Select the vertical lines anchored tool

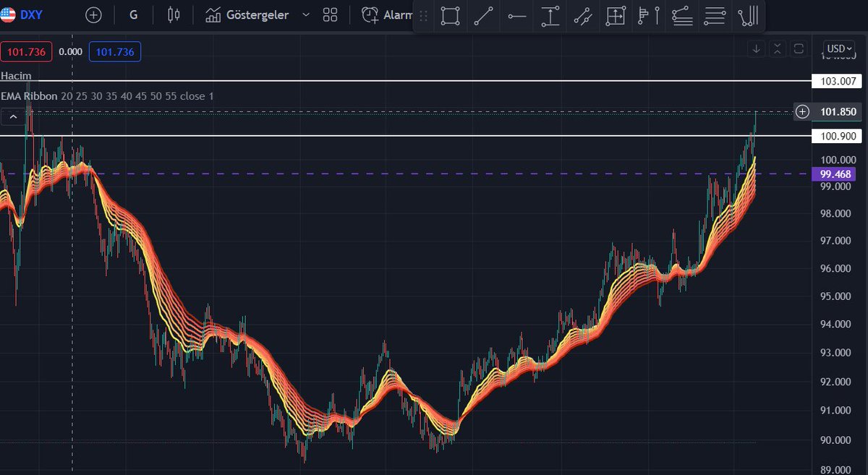(x=748, y=16)
